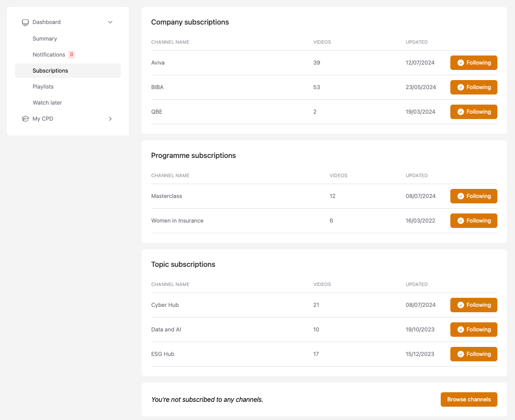The width and height of the screenshot is (515, 420).
Task: Click the Dashboard monitor icon
Action: tap(25, 22)
